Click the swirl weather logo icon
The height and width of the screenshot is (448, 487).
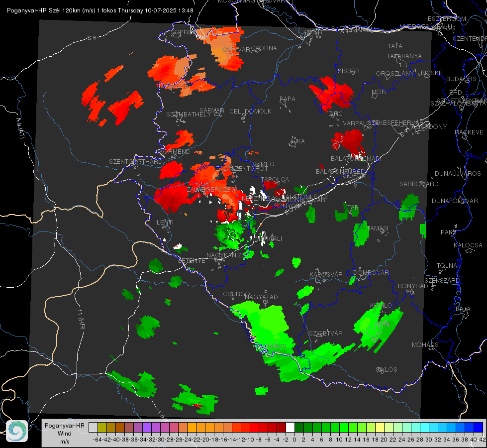[x=17, y=431]
